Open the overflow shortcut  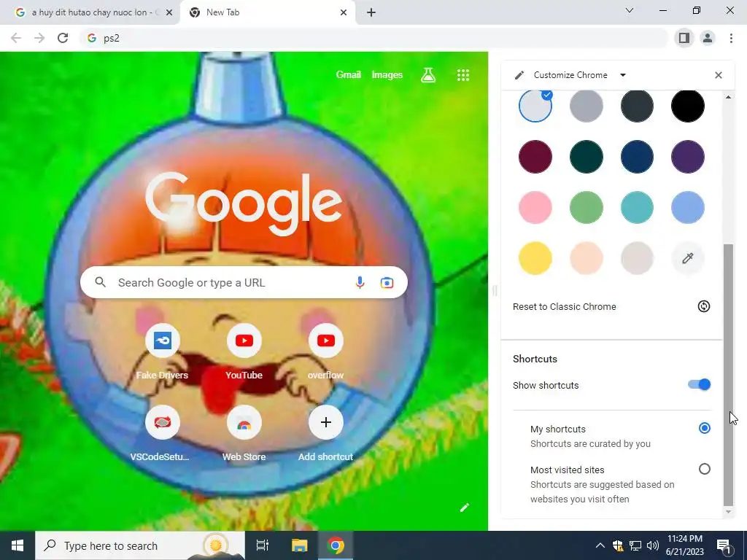(x=326, y=341)
